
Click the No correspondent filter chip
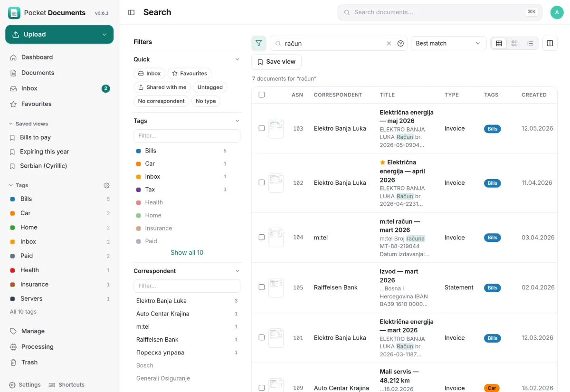point(161,101)
